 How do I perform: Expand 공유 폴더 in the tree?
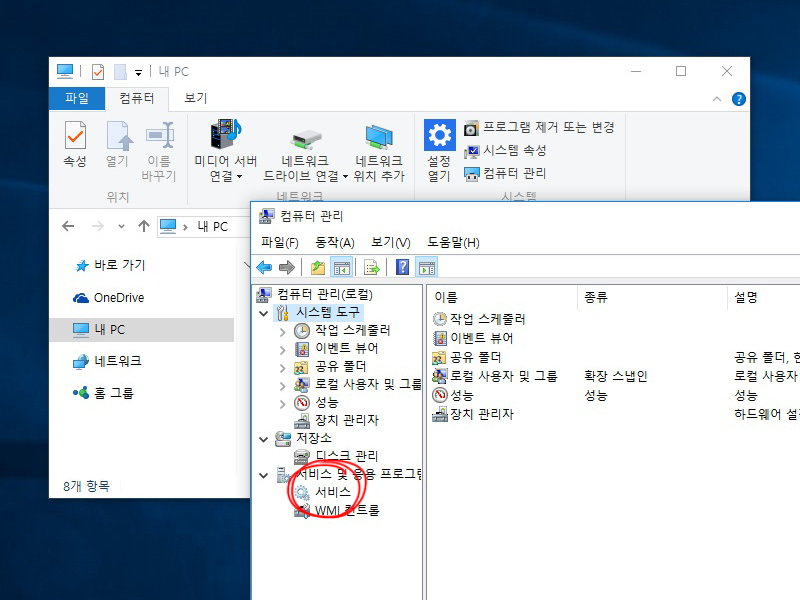[283, 368]
